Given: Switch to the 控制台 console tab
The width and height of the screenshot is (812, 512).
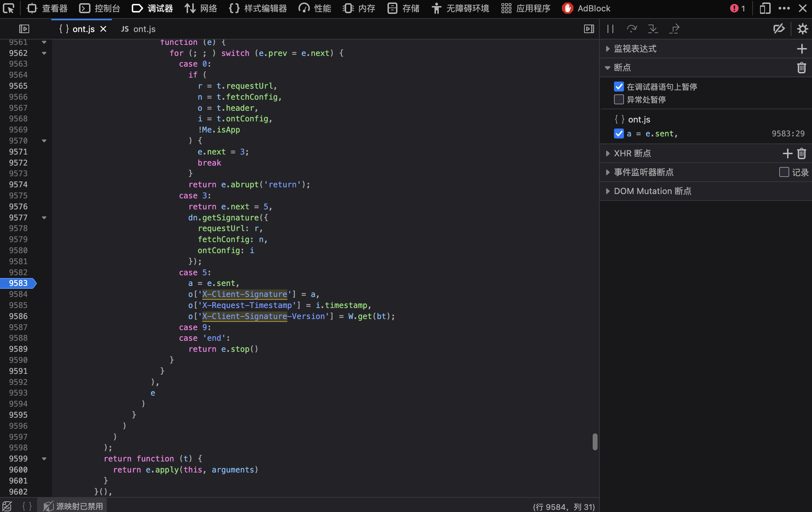Looking at the screenshot, I should (x=99, y=8).
